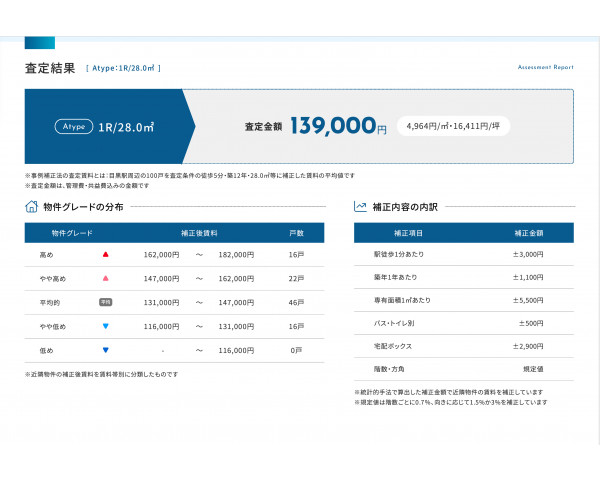Click the 補正内容の内訳 section title
This screenshot has width=600, height=480.
coord(405,207)
